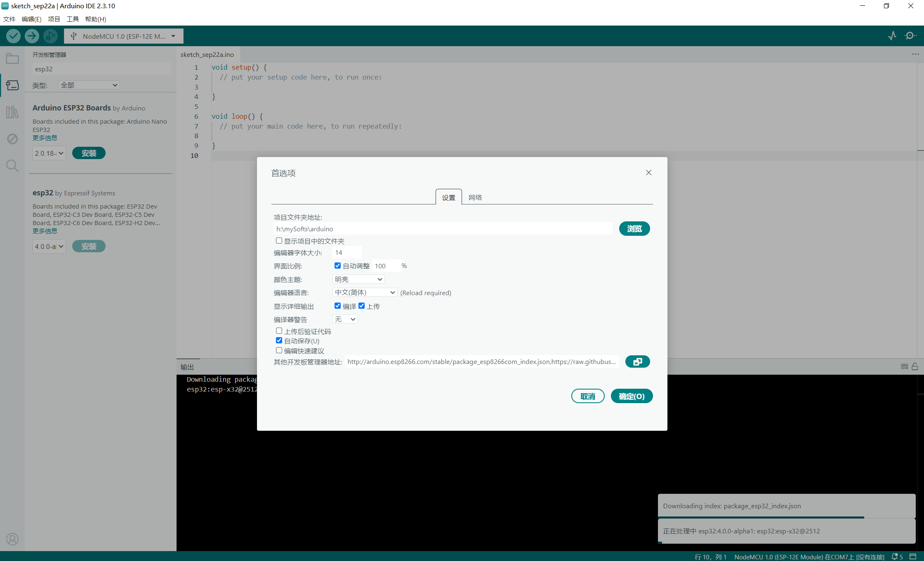Viewport: 924px width, 561px height.
Task: Click the editor more options ellipsis
Action: (x=915, y=54)
